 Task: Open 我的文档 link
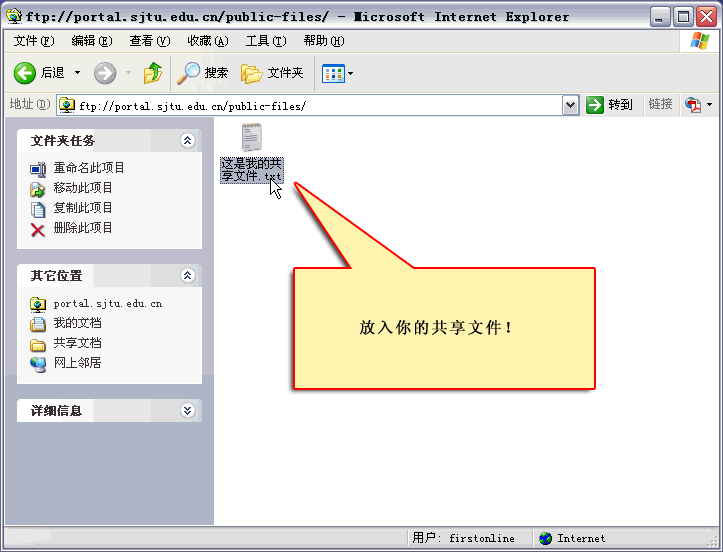click(x=77, y=323)
